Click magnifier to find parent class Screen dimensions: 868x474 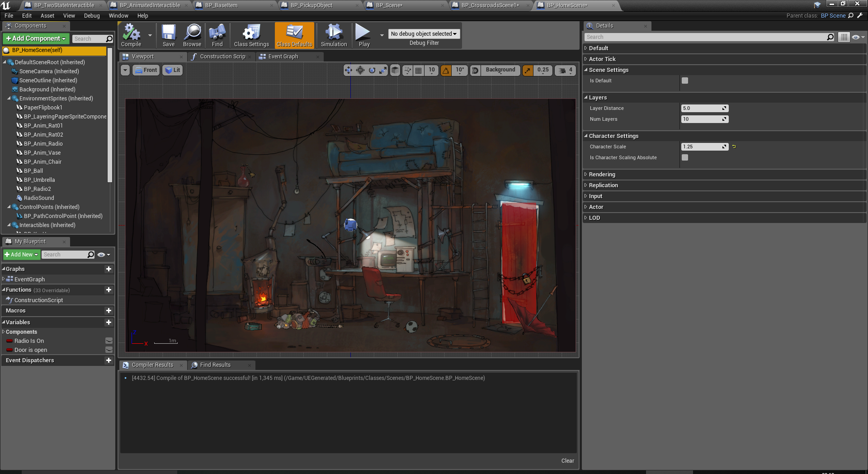click(x=851, y=15)
